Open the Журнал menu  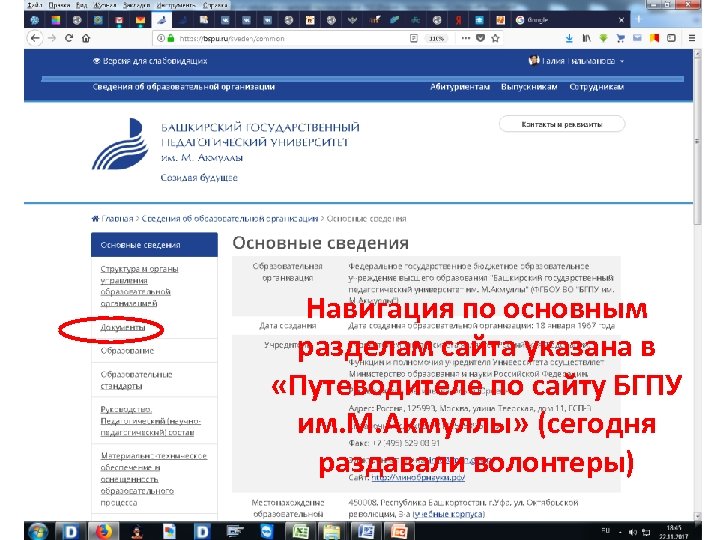point(103,5)
